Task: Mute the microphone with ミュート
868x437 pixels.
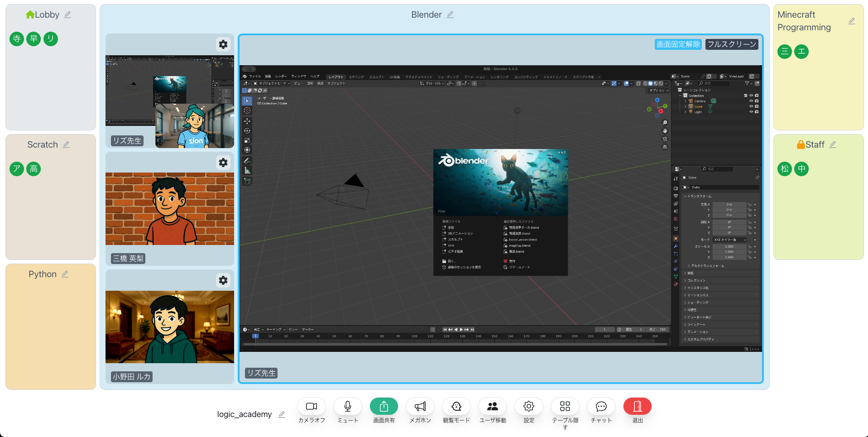Action: click(x=347, y=406)
